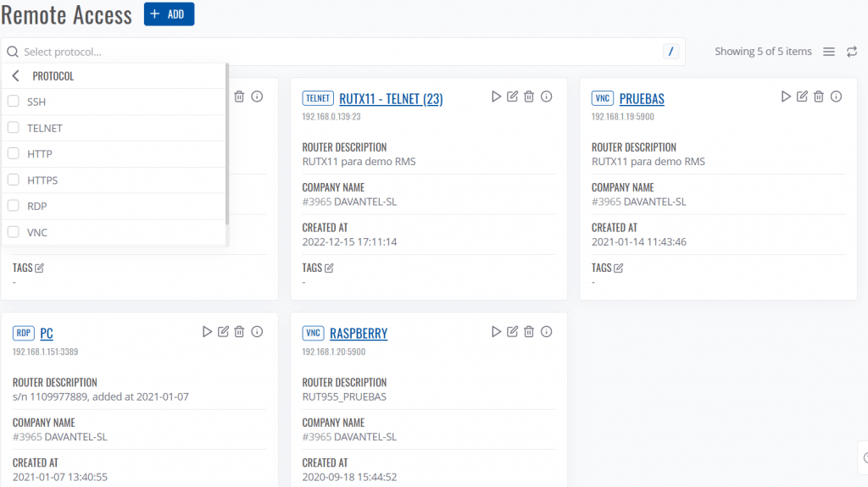
Task: Connect to PC RDP session play icon
Action: point(207,331)
